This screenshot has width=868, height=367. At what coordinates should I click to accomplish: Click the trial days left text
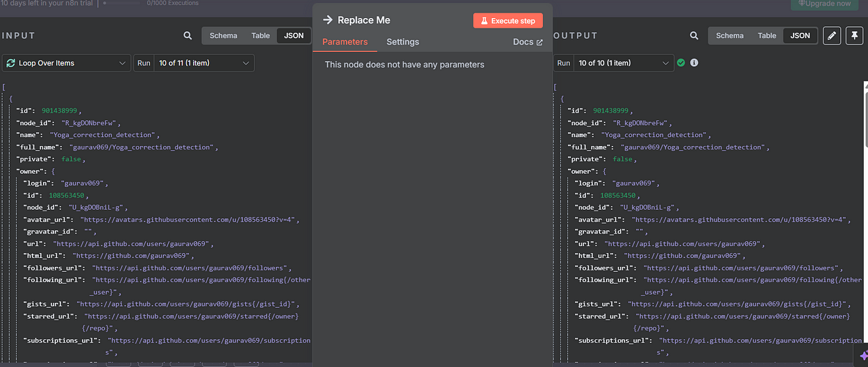pyautogui.click(x=47, y=3)
